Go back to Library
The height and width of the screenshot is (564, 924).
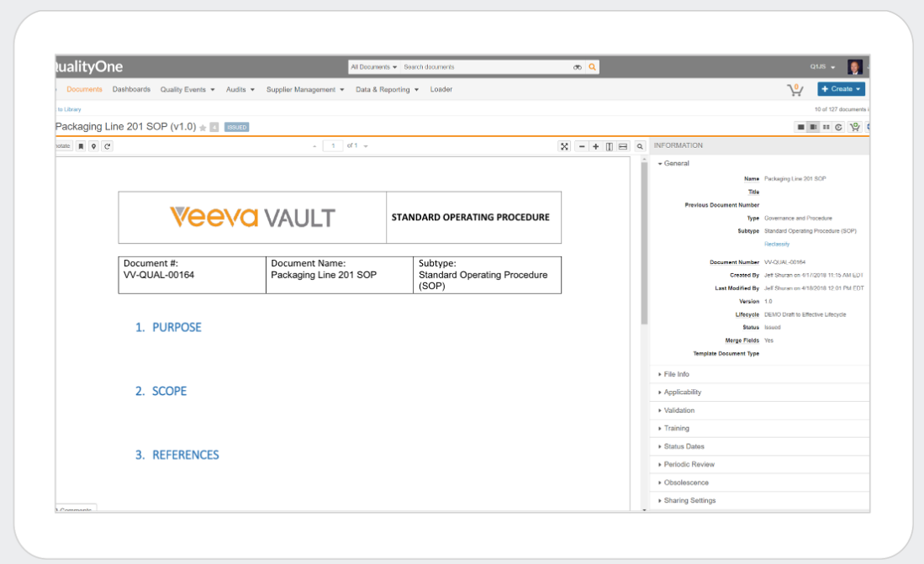pyautogui.click(x=67, y=108)
